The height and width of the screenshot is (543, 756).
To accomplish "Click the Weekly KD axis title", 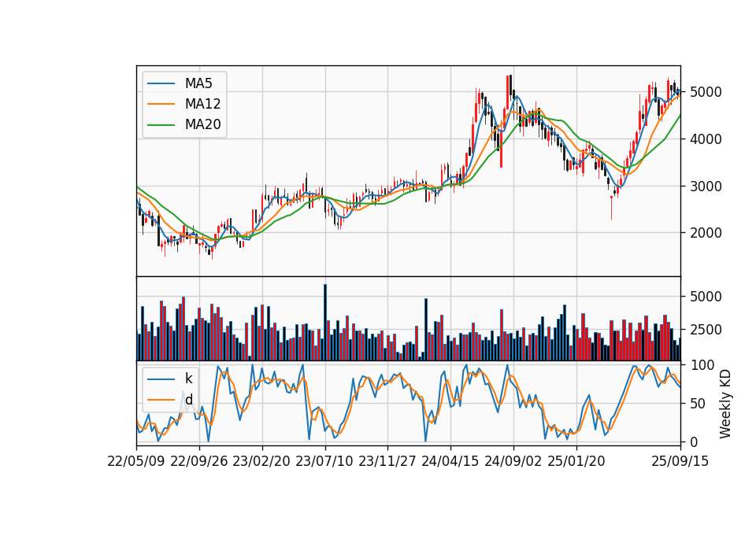I will pos(725,404).
